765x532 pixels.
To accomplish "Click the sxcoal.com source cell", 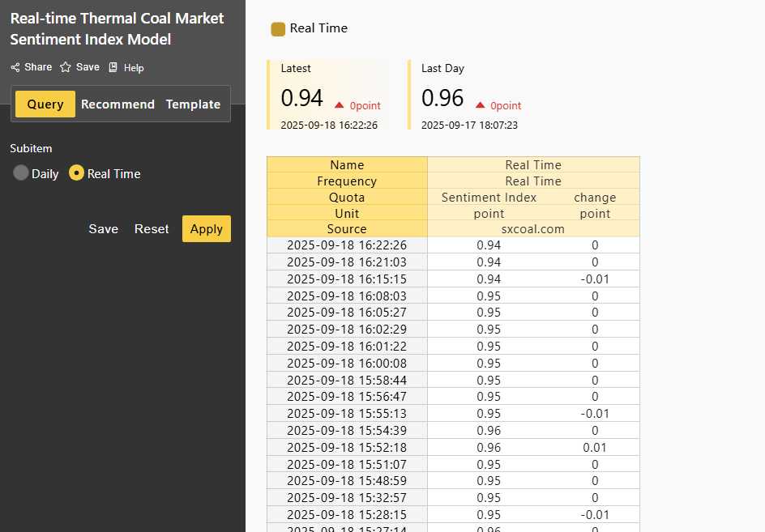I will click(x=533, y=229).
